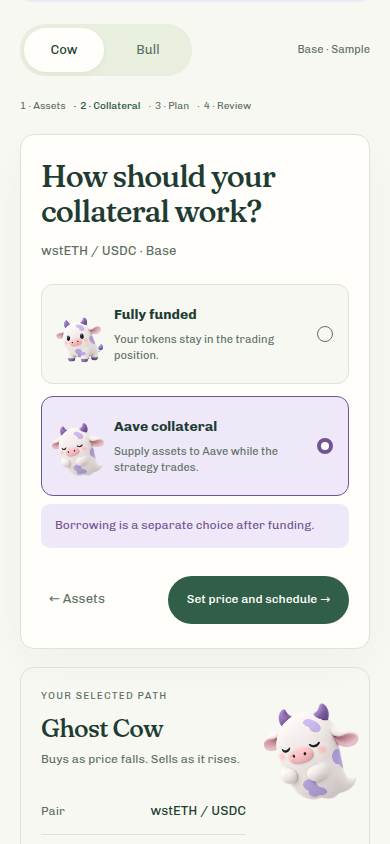The image size is (390, 844).
Task: Switch to the Cow mode toggle
Action: [64, 50]
